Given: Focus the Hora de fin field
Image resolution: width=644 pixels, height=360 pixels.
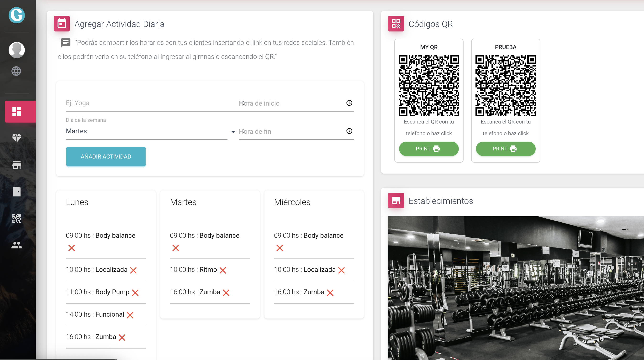Looking at the screenshot, I should click(x=296, y=131).
